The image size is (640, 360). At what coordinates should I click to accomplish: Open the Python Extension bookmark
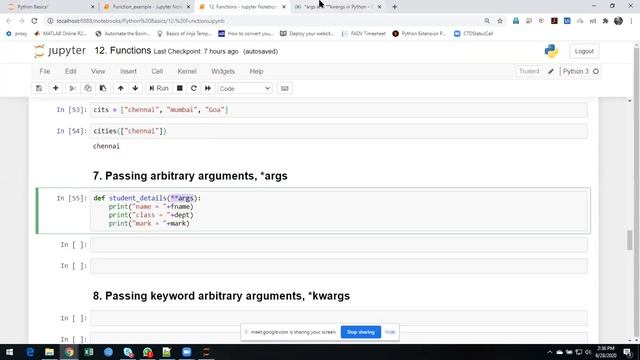click(419, 33)
